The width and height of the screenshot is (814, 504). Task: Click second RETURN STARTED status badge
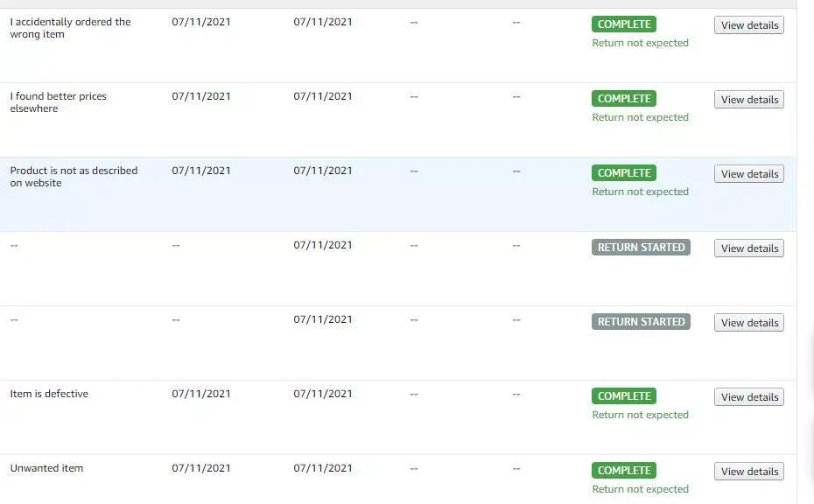641,321
